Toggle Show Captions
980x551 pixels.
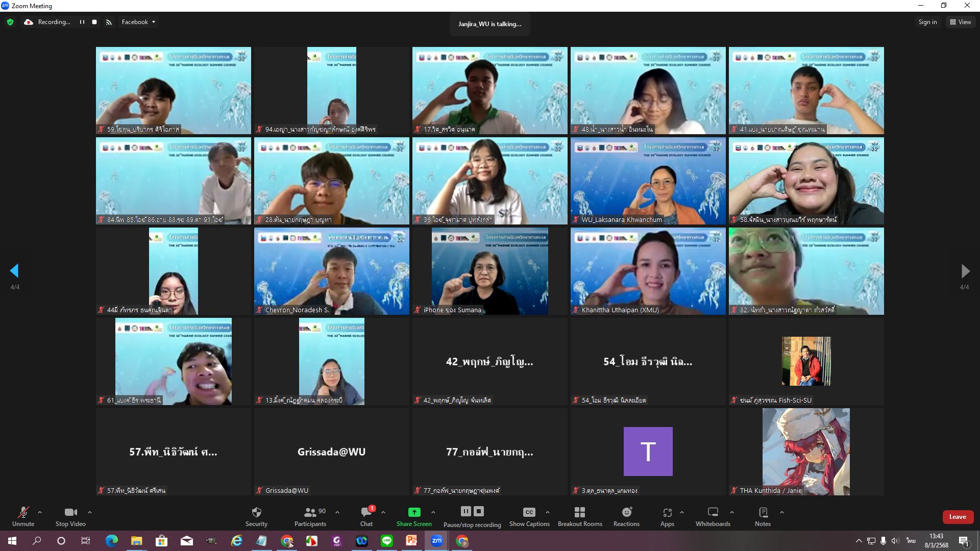click(529, 512)
